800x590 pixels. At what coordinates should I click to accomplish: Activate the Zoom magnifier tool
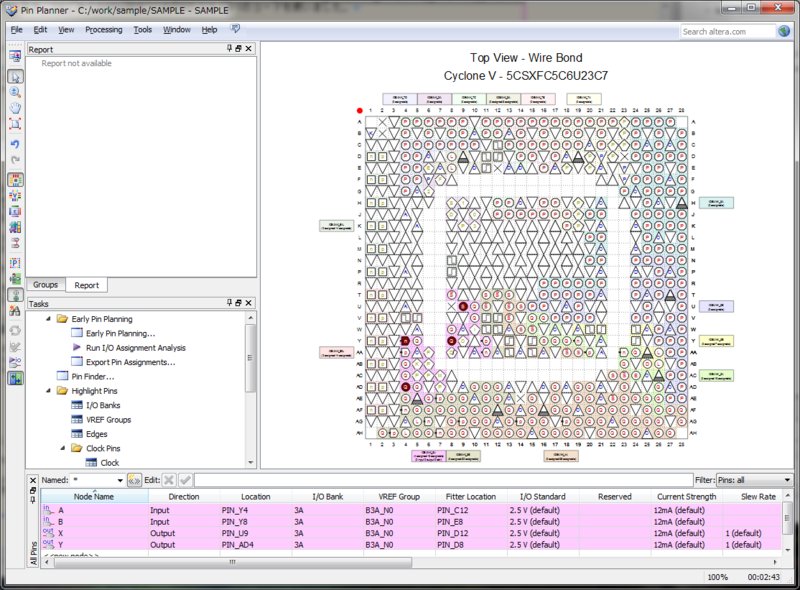[15, 92]
